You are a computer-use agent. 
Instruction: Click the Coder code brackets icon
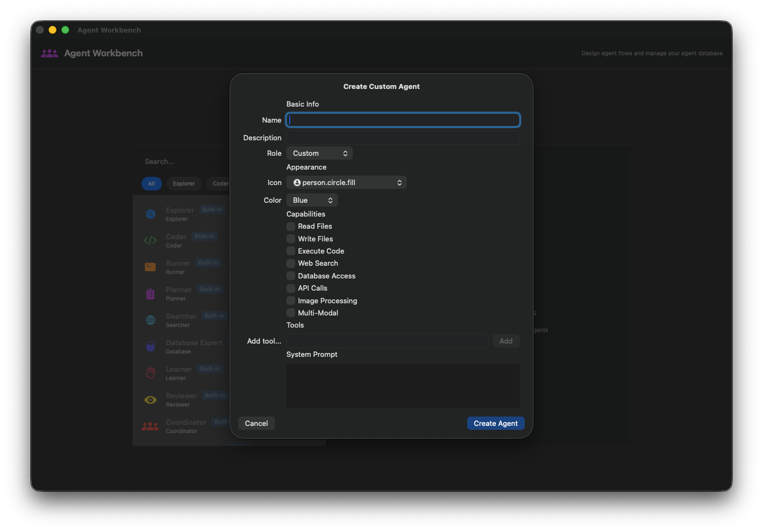pyautogui.click(x=150, y=240)
